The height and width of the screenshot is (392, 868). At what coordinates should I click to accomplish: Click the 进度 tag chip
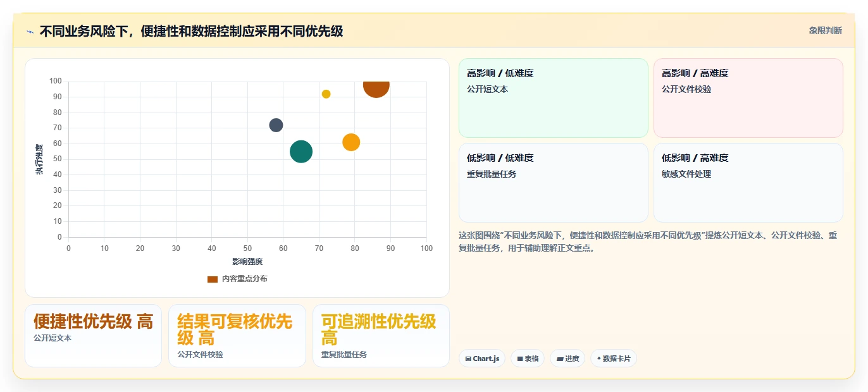[x=567, y=358]
